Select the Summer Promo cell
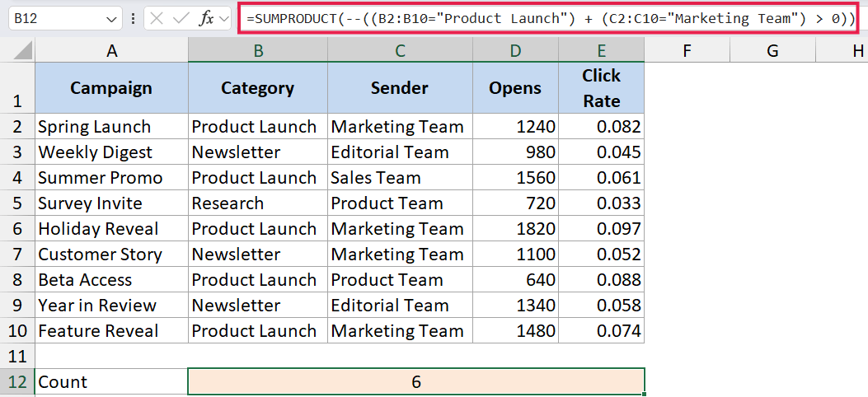Viewport: 868px width, 397px height. coord(112,177)
